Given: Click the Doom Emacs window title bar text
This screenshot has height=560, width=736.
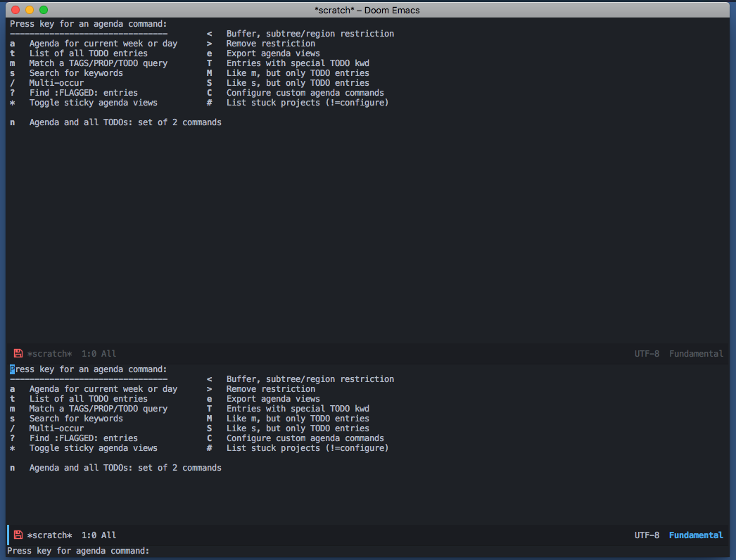Looking at the screenshot, I should tap(368, 10).
